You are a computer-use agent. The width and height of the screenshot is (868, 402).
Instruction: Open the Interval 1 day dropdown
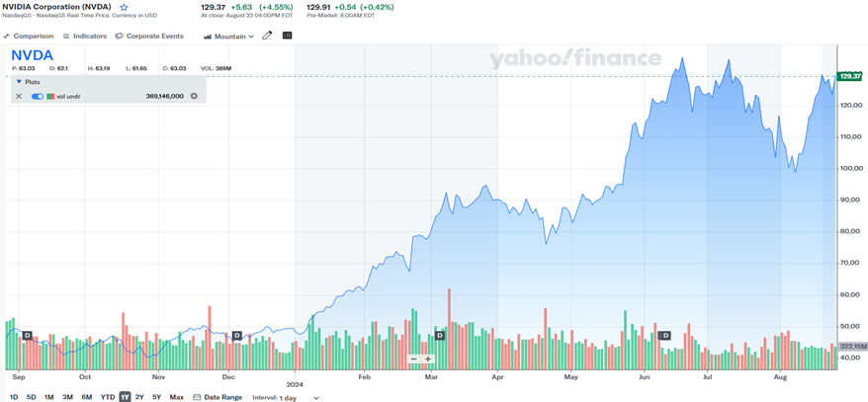click(299, 397)
